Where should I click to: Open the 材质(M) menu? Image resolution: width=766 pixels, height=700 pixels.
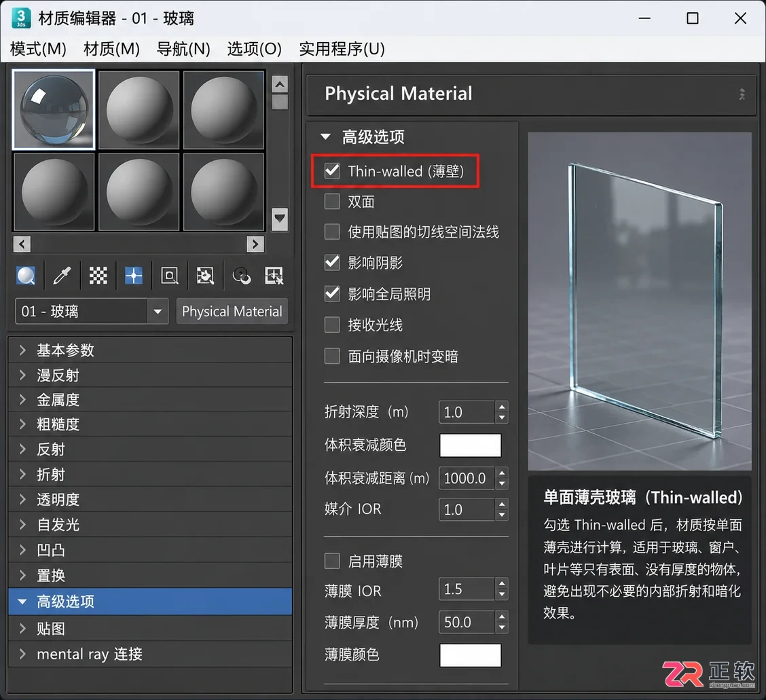coord(111,49)
